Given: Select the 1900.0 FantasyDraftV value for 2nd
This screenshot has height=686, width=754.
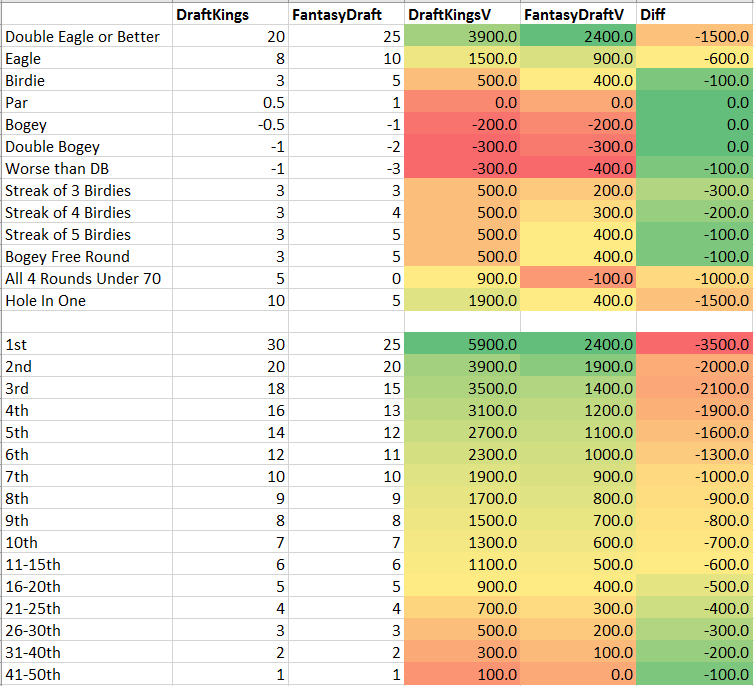Looking at the screenshot, I should tap(578, 367).
